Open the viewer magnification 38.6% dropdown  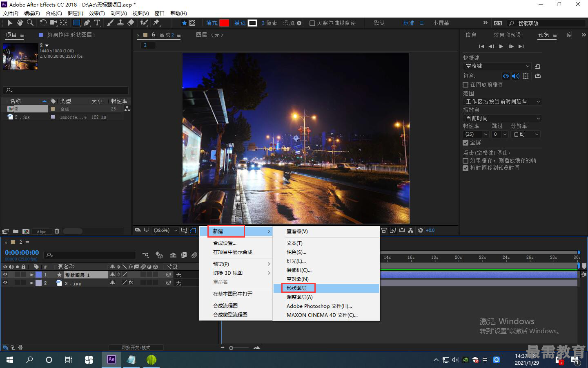tap(165, 230)
